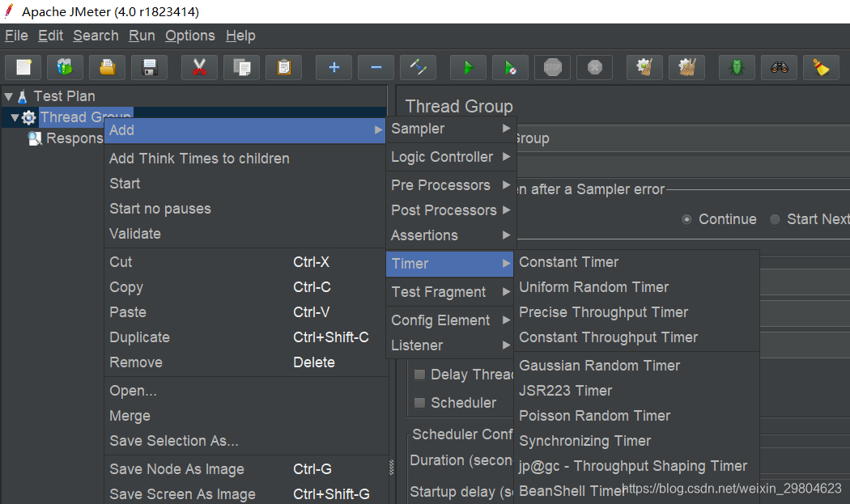Choose Uniform Random Timer
Viewport: 850px width, 504px height.
(x=636, y=287)
